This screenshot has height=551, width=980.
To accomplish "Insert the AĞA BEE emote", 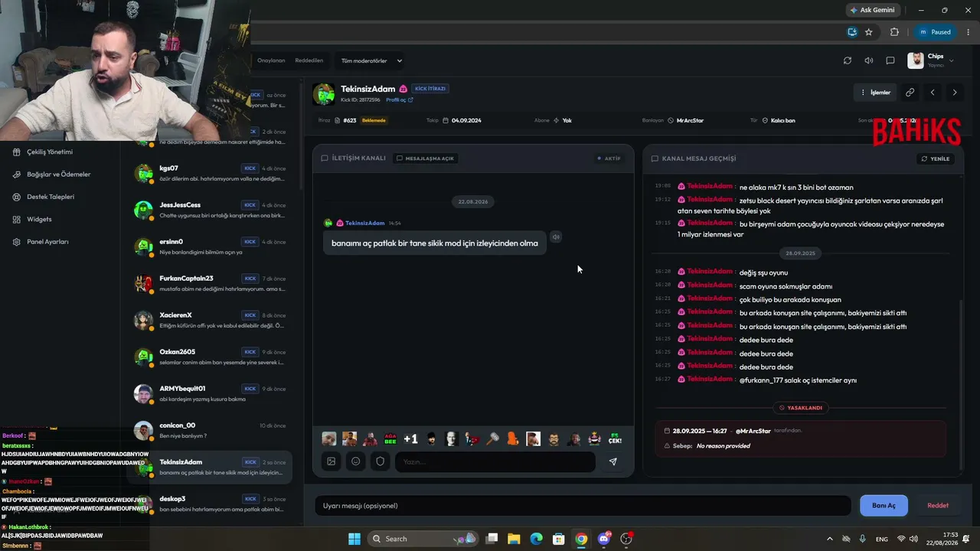I will [x=390, y=439].
